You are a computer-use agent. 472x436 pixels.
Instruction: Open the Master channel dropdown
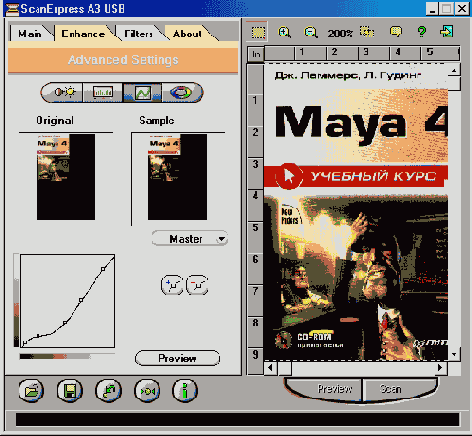click(190, 239)
